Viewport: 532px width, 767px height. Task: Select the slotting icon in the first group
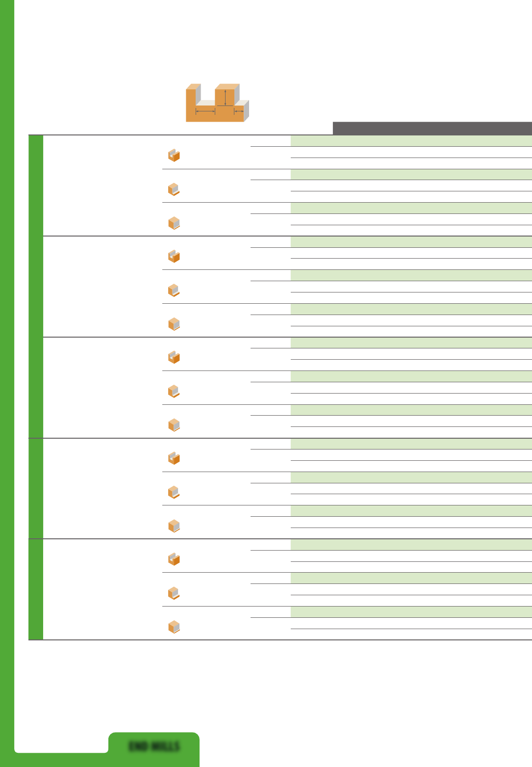(174, 156)
